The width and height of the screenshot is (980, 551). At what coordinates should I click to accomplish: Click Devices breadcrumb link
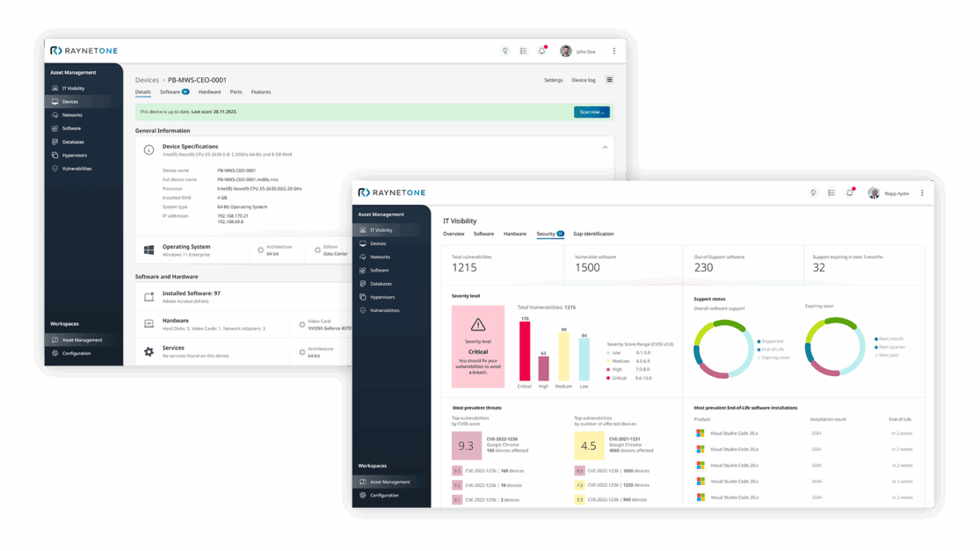(147, 80)
